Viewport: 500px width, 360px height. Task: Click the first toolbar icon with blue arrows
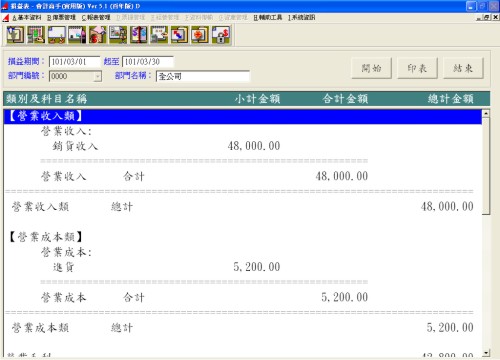click(x=15, y=35)
